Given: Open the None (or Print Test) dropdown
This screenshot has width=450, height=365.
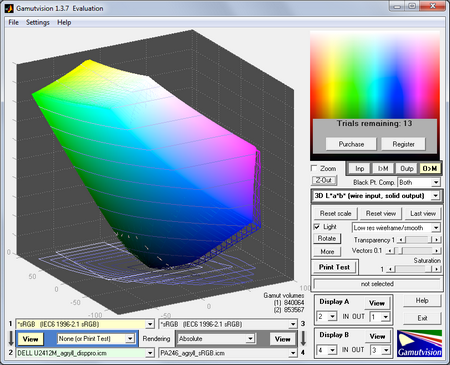Looking at the screenshot, I should [96, 339].
